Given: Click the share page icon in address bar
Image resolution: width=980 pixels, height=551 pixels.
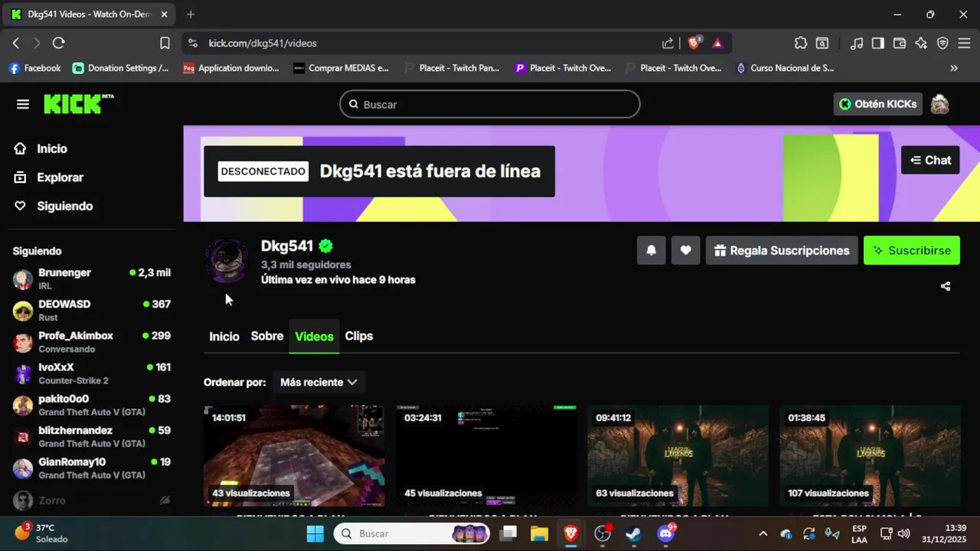Looking at the screenshot, I should pos(668,43).
